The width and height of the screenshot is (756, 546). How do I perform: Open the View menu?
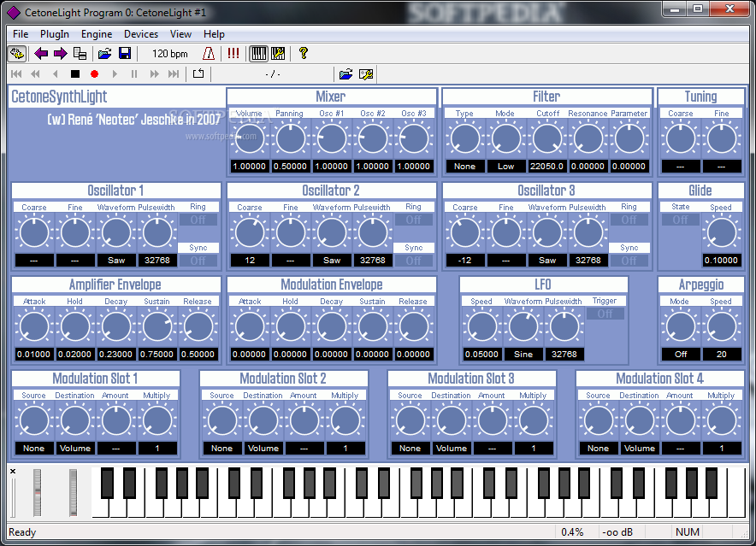coord(180,34)
